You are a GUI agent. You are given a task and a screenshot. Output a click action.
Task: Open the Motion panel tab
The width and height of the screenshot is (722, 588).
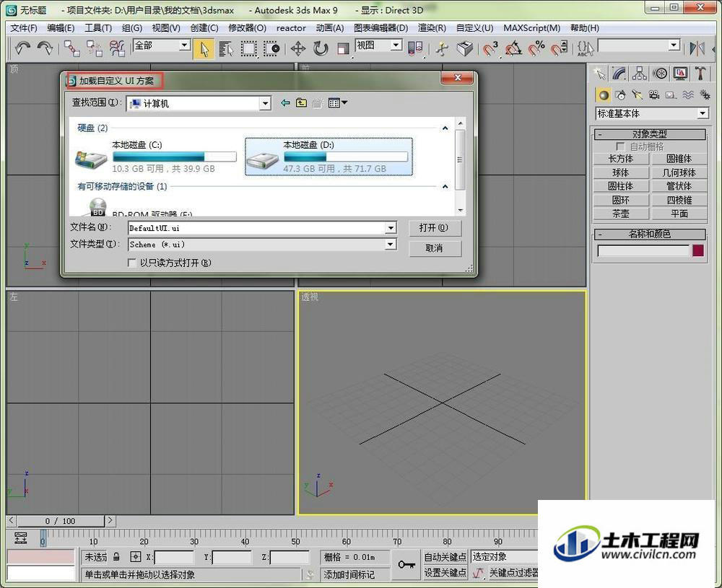click(x=661, y=73)
